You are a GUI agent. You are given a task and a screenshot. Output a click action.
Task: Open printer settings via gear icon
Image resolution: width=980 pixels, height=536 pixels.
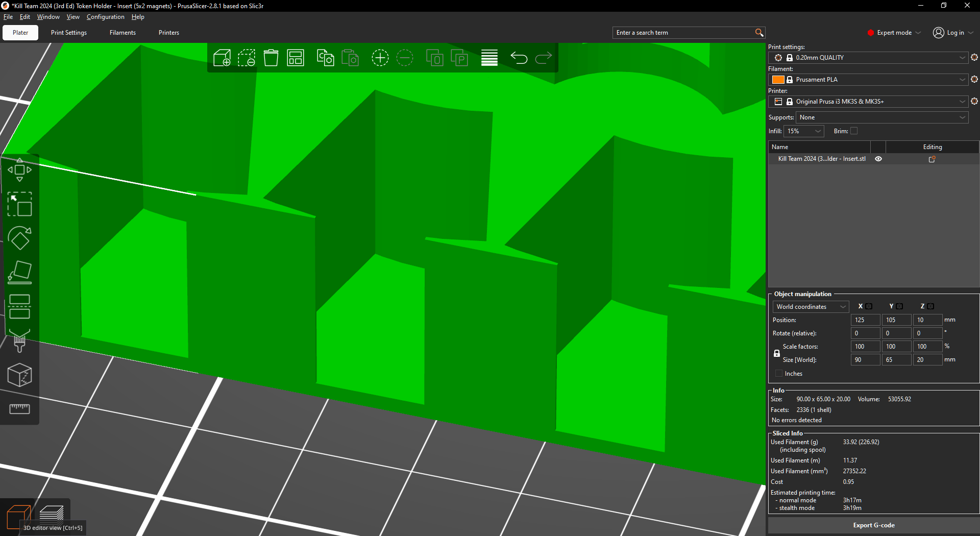[x=974, y=102]
